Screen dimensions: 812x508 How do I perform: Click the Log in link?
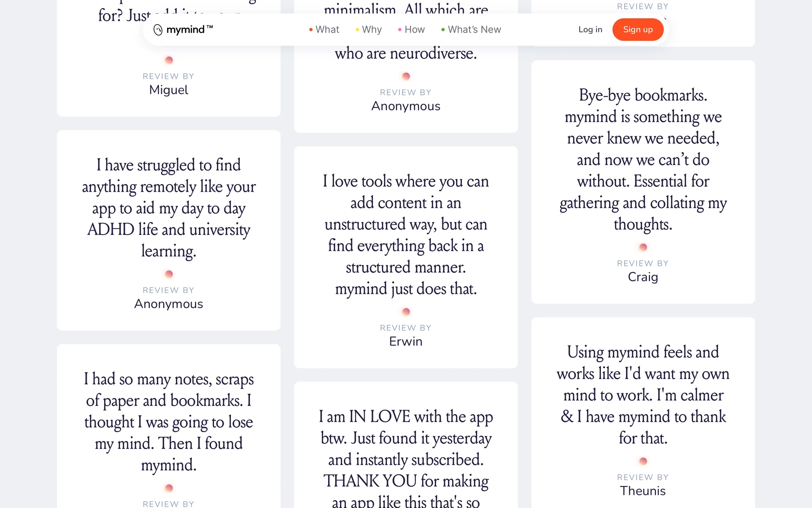click(590, 30)
